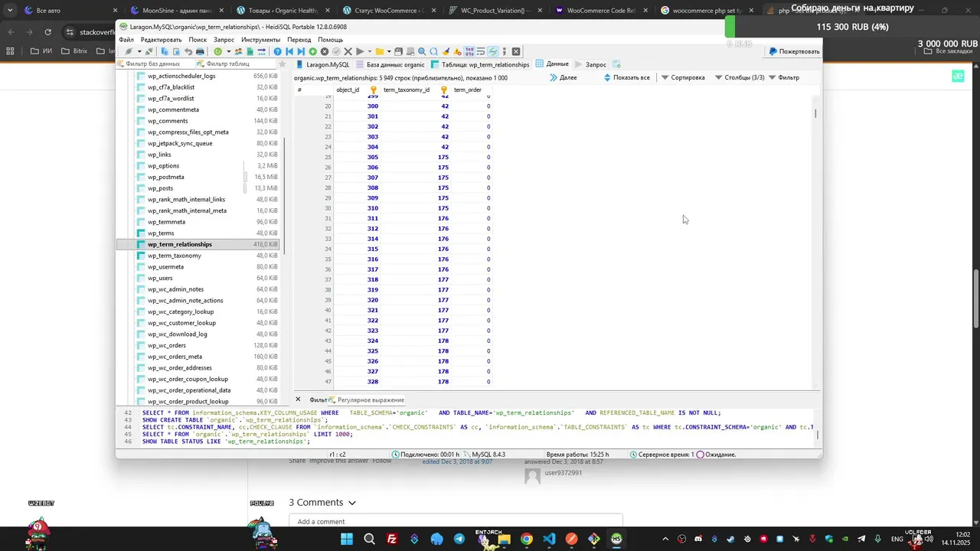Screen dimensions: 980x551
Task: Click the broom clear icon
Action: 446,51
